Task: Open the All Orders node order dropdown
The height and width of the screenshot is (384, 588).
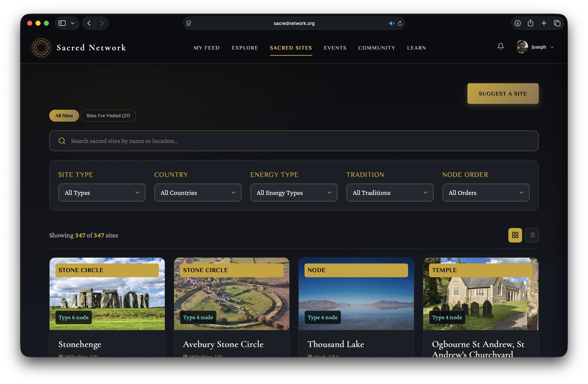Action: click(486, 193)
